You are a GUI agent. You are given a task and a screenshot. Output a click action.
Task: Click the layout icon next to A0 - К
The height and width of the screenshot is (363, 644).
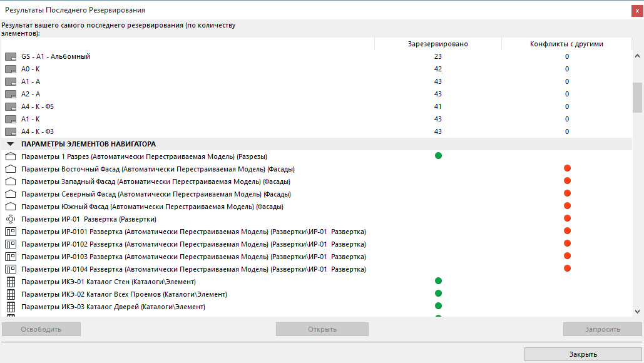[x=10, y=69]
